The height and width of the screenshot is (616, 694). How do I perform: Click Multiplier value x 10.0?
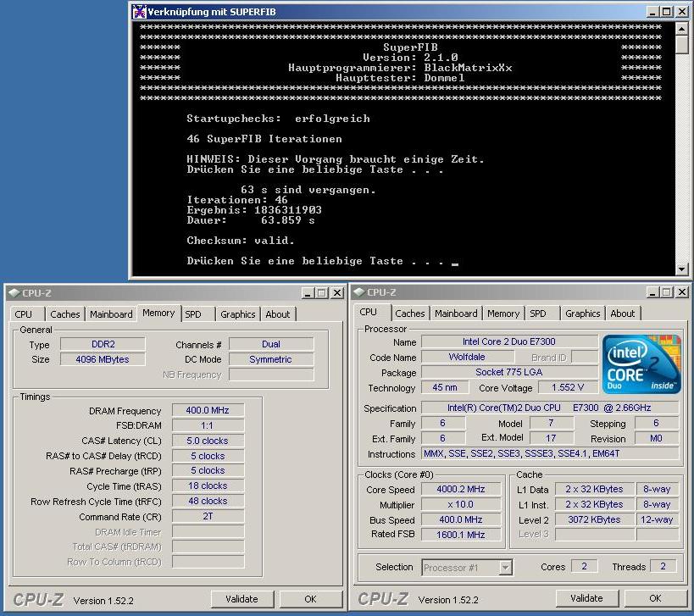[461, 504]
